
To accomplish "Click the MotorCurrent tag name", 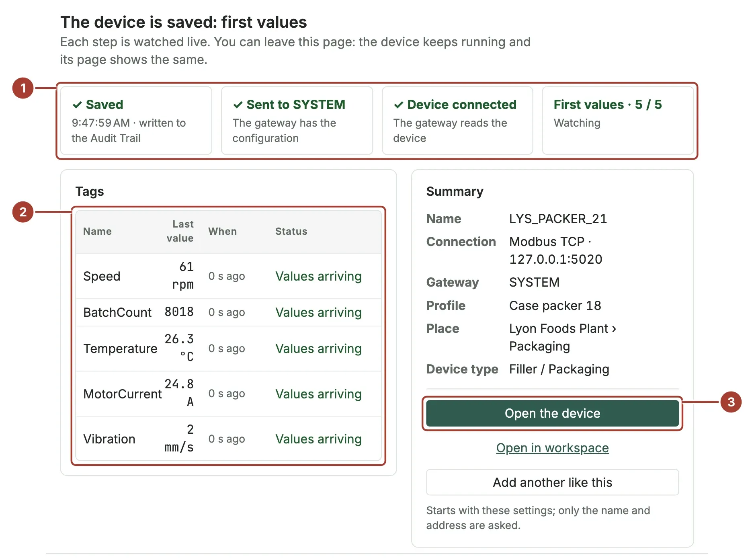I will 122,394.
